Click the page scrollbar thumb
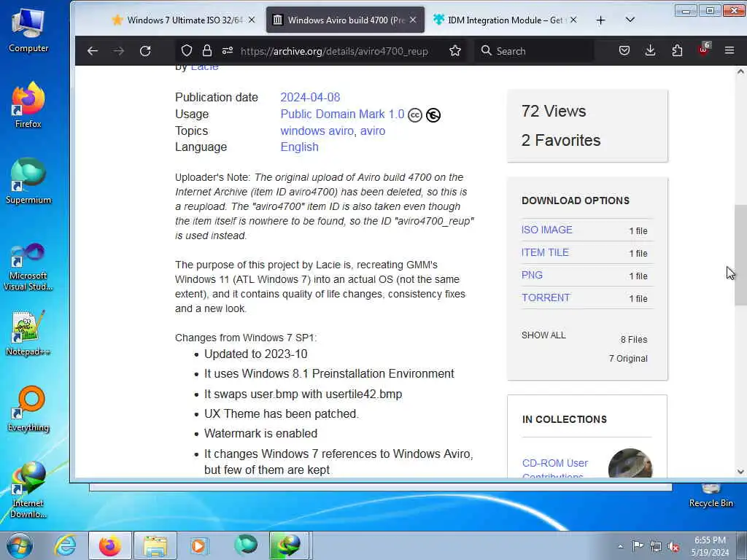This screenshot has width=747, height=560. coord(740,255)
